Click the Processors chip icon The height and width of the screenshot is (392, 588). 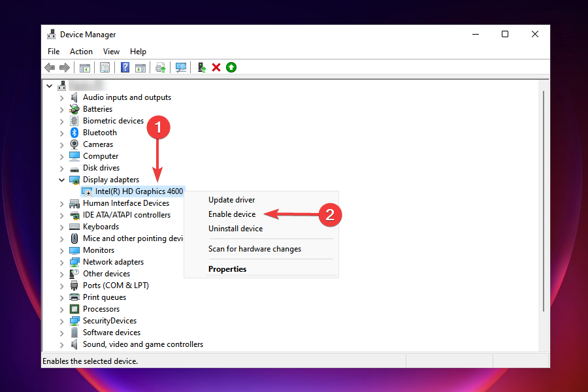[x=74, y=309]
